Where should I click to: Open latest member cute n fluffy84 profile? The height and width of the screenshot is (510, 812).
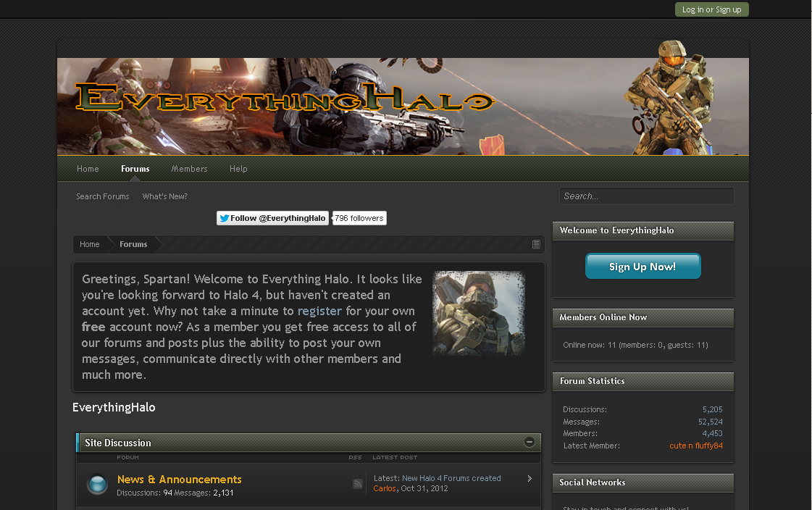click(695, 446)
